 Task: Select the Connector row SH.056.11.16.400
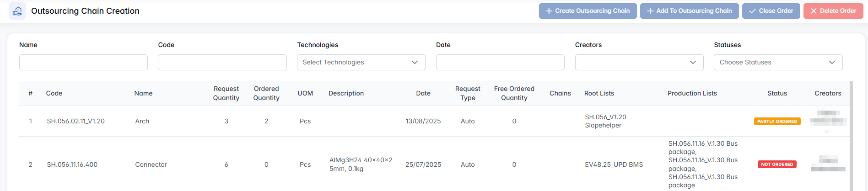point(72,164)
